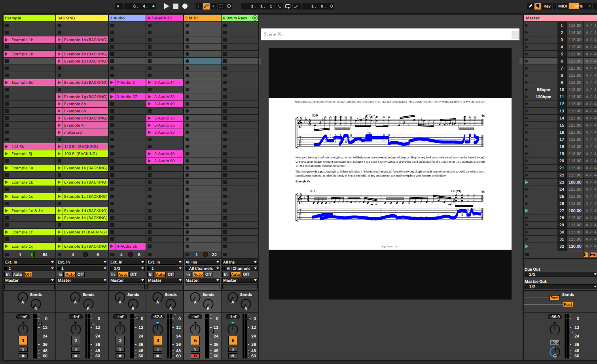Select the 3 Audio track header
The height and width of the screenshot is (364, 597).
[x=127, y=18]
